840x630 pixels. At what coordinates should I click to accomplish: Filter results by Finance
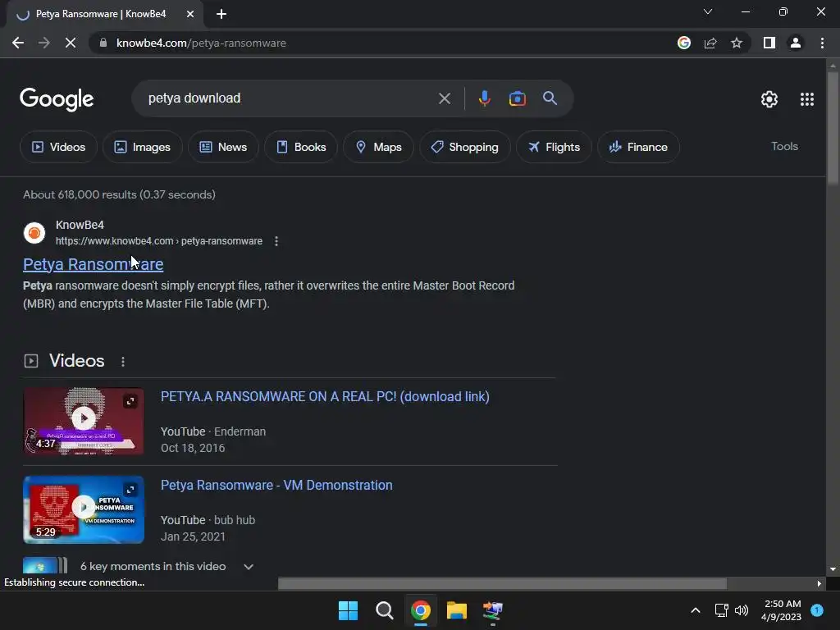[638, 147]
